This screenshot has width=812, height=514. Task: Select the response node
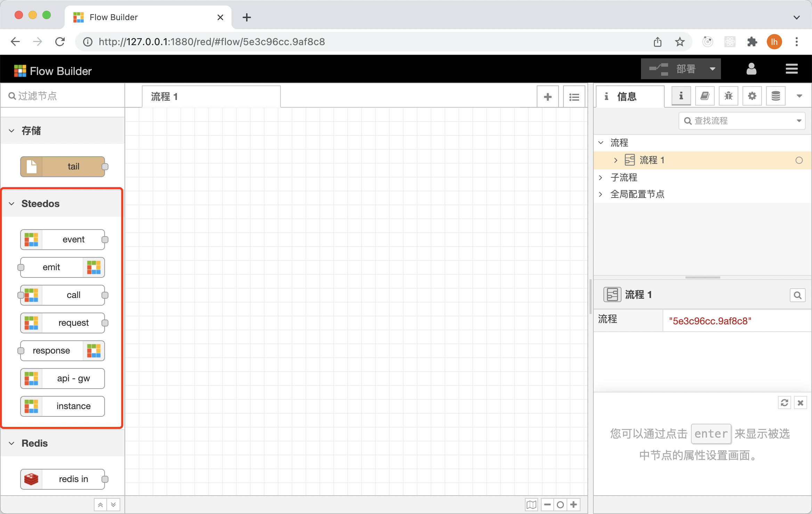[x=63, y=351]
